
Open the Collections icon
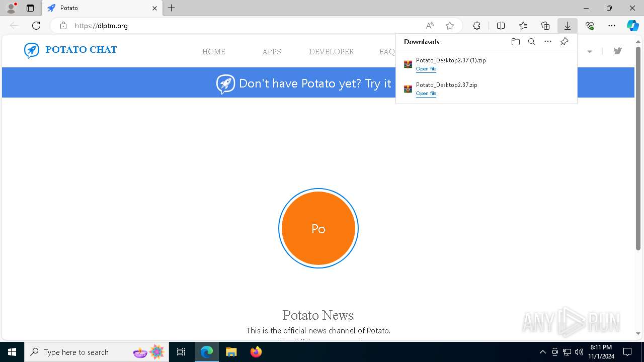[545, 26]
